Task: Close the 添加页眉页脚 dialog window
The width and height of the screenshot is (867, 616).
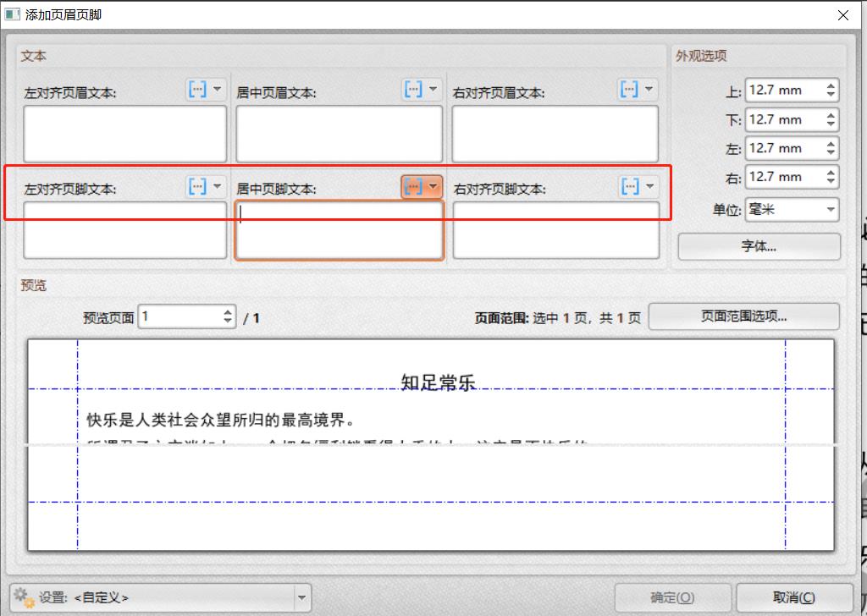Action: [843, 15]
